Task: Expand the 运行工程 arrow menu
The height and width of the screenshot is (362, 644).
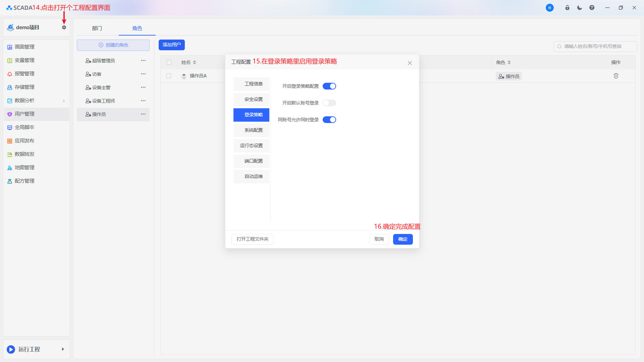Action: pos(63,349)
